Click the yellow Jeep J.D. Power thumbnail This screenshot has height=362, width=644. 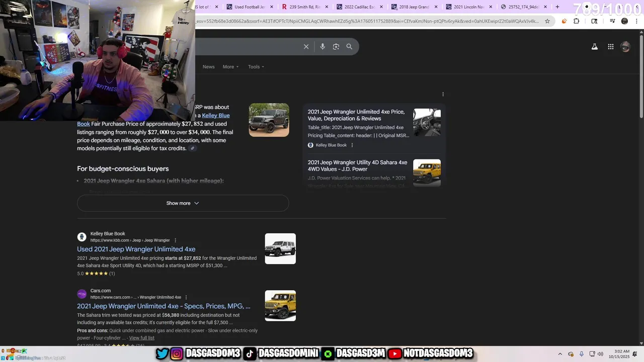pyautogui.click(x=427, y=172)
